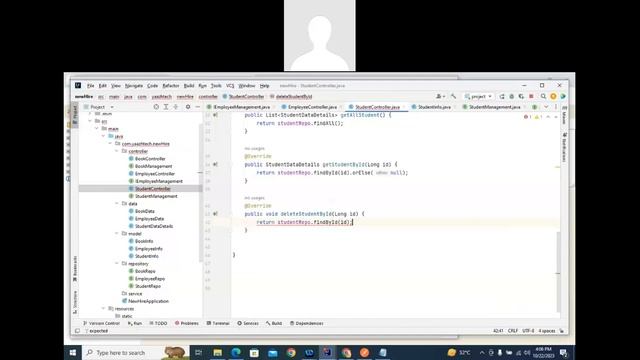
Task: Open the Navigate menu
Action: [133, 86]
